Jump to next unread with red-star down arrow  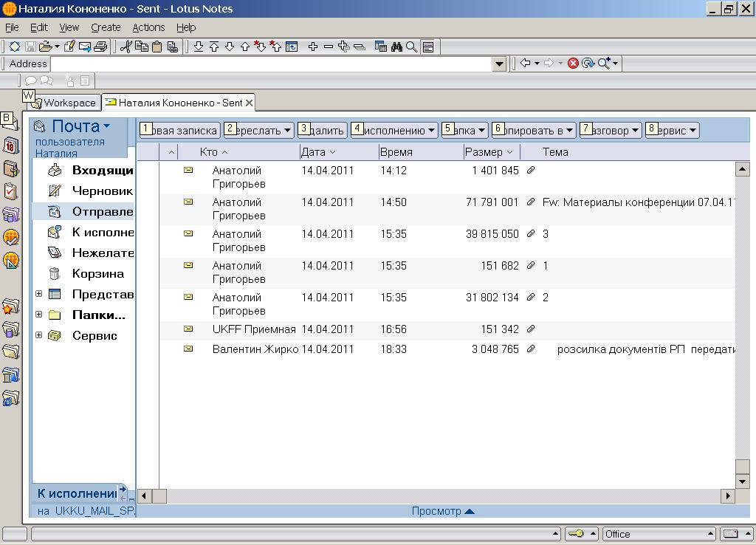coord(260,47)
